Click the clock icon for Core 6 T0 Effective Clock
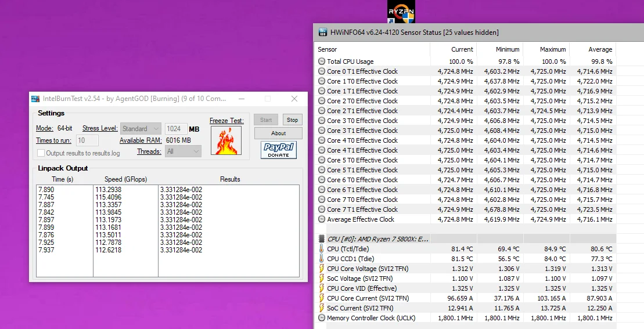The height and width of the screenshot is (329, 644). [322, 180]
